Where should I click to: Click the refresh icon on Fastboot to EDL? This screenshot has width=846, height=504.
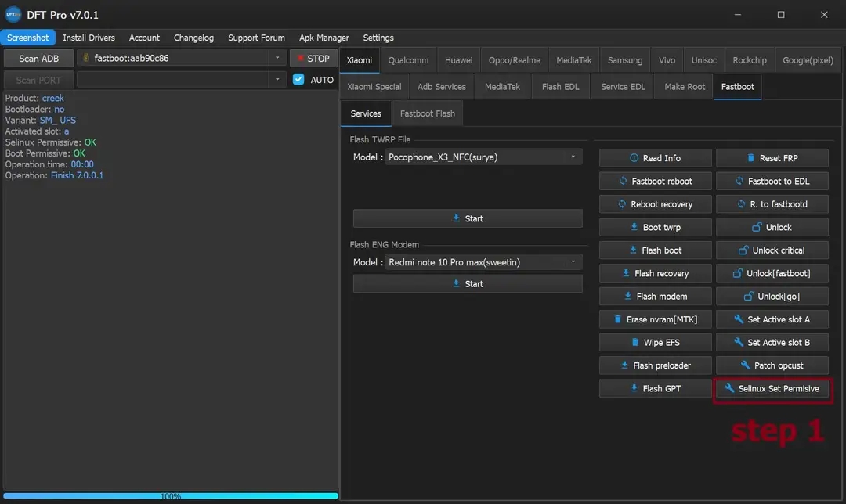tap(739, 181)
